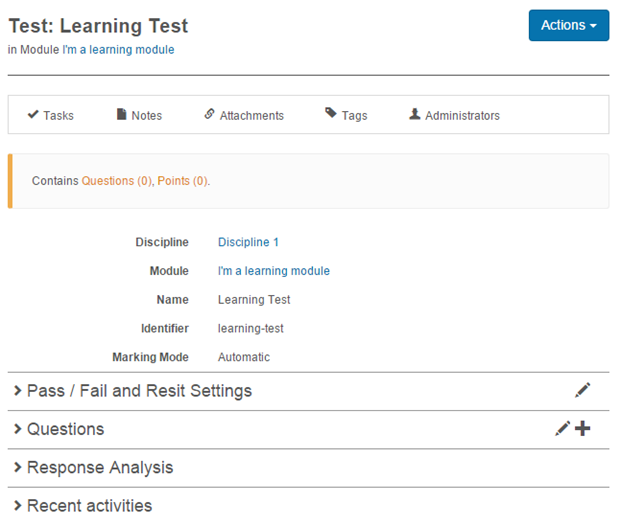The height and width of the screenshot is (526, 620).
Task: Click the Attachments paperclip icon
Action: tap(209, 115)
